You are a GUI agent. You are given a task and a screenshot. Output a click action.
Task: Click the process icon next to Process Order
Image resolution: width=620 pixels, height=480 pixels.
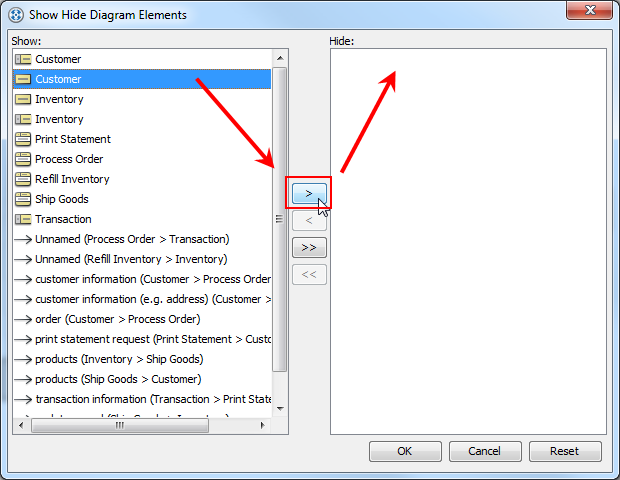(x=23, y=159)
